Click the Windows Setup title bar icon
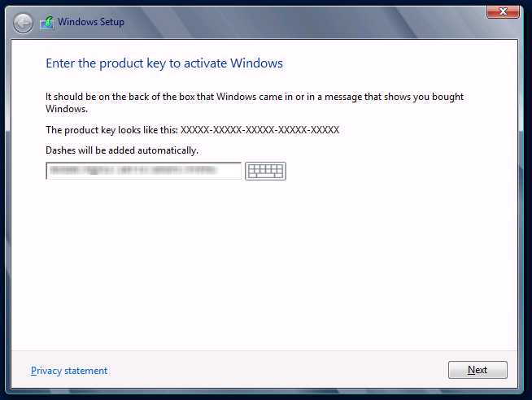 [x=47, y=22]
